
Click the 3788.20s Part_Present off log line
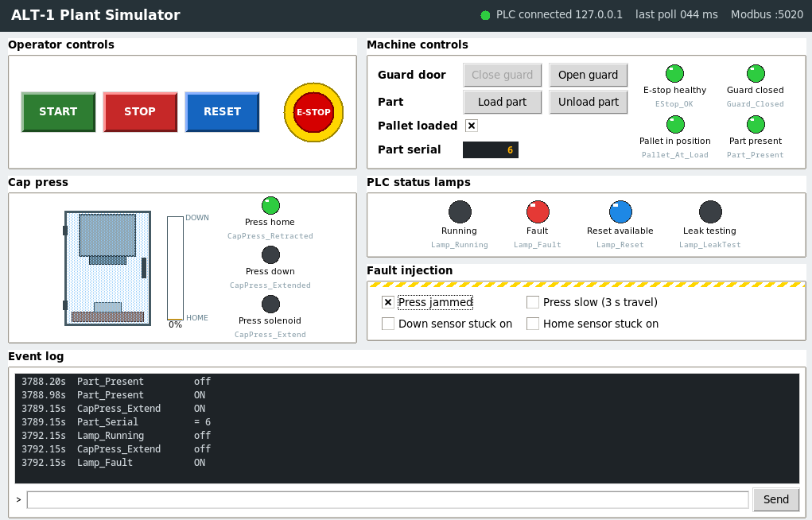[x=116, y=382]
